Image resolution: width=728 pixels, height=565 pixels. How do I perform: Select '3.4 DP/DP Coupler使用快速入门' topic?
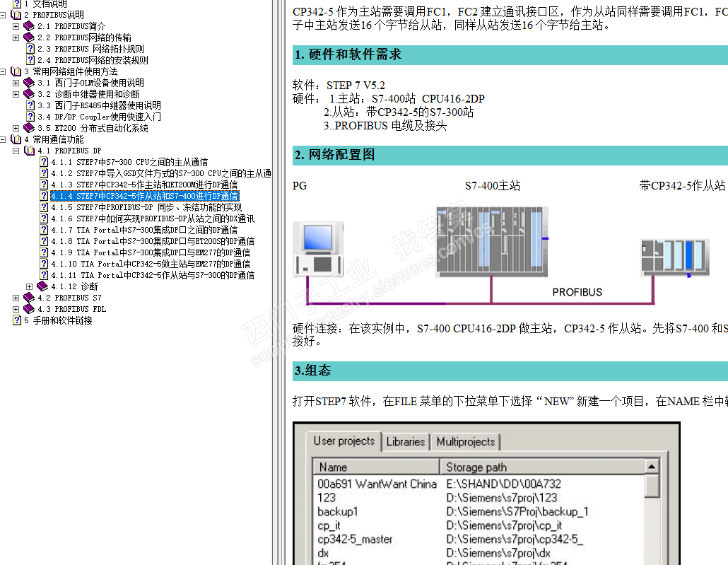tap(100, 117)
